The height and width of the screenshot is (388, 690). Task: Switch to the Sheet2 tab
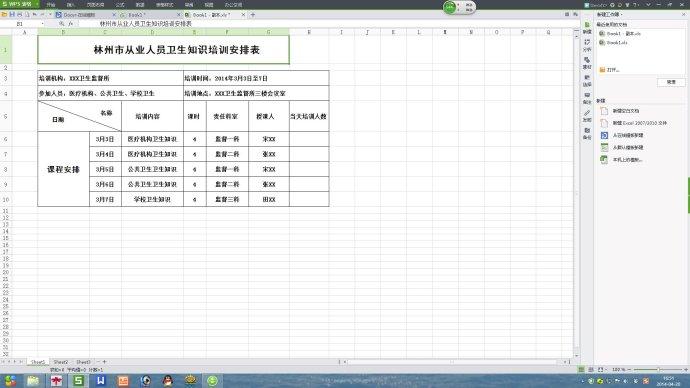(61, 362)
